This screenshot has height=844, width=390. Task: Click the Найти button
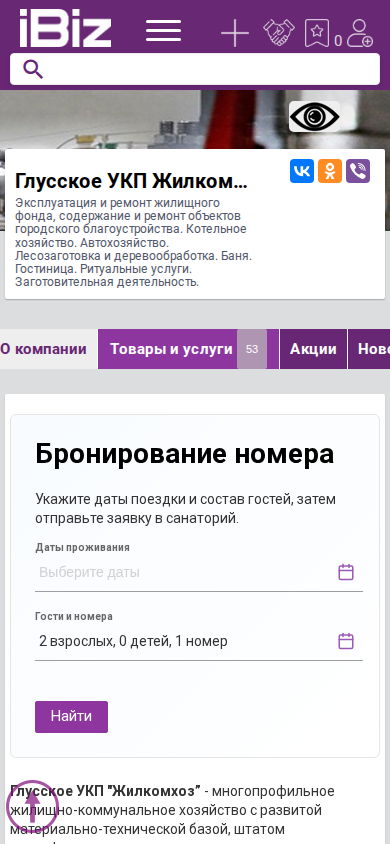click(72, 716)
